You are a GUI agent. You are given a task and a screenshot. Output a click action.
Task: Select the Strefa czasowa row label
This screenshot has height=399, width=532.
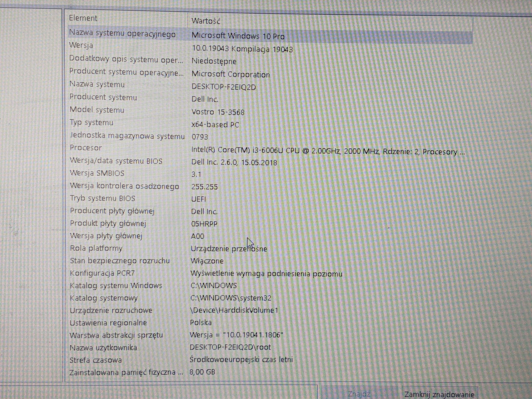tap(96, 360)
